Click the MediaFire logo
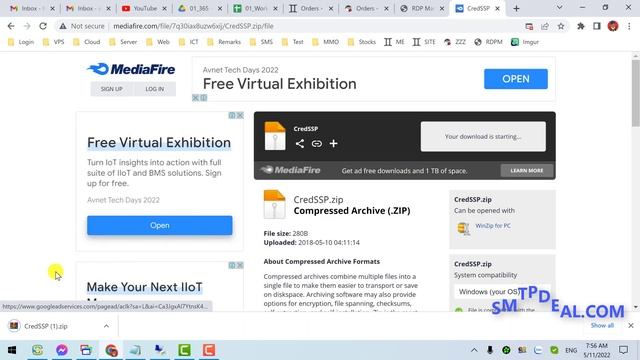640x360 pixels. click(131, 69)
